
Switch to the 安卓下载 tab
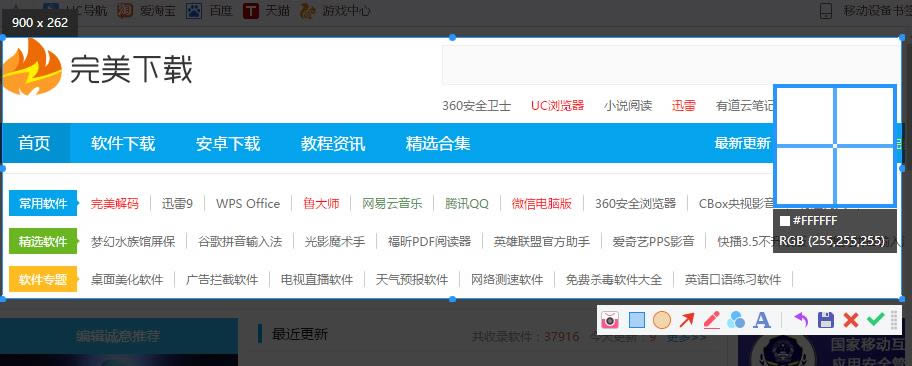228,143
